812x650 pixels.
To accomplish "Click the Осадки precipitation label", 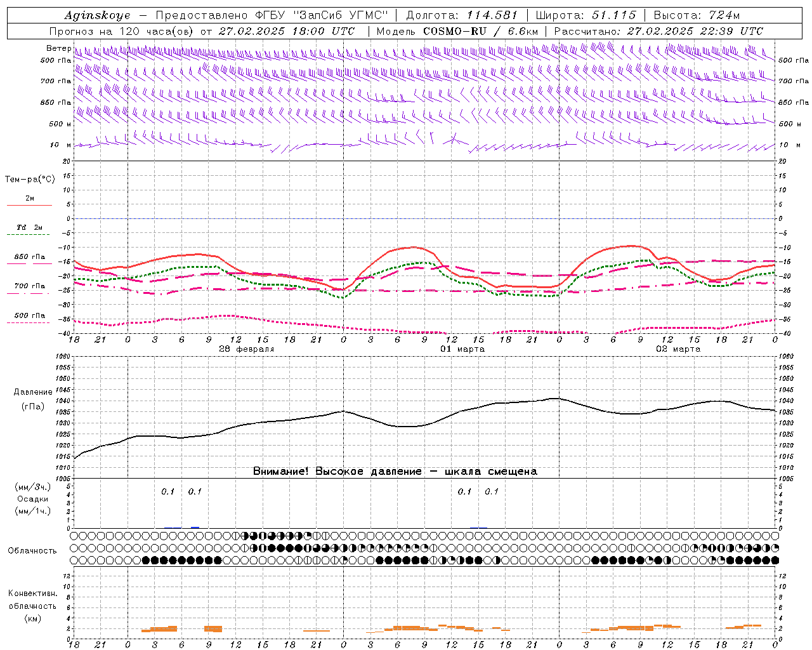I will pos(33,499).
